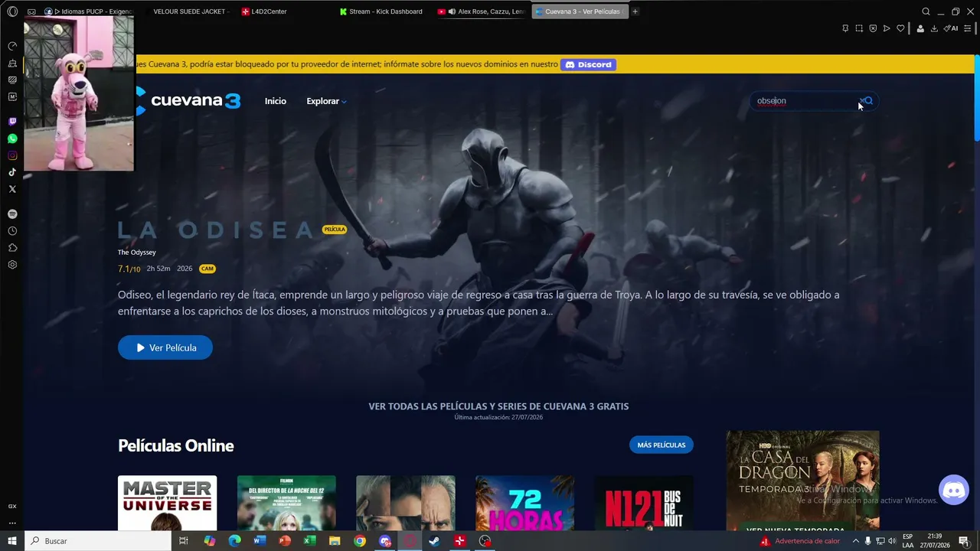980x551 pixels.
Task: Click the ad blocker shield icon
Action: click(x=873, y=28)
